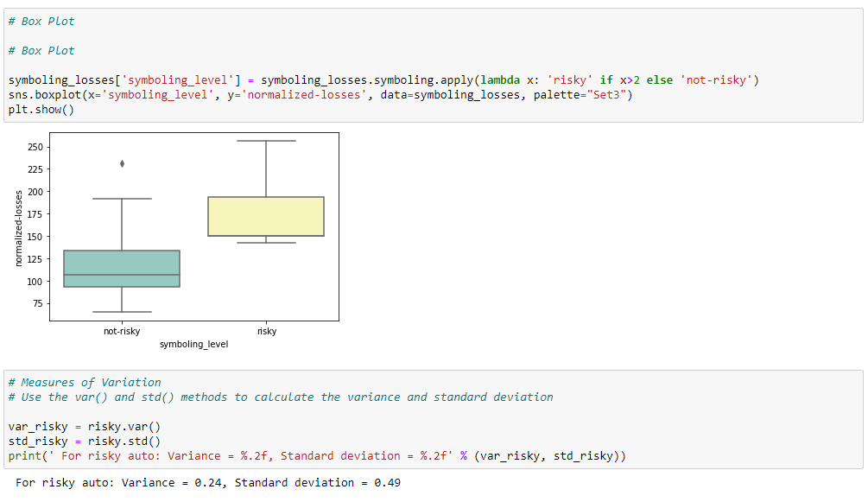Select the yellow risky box in plot
Viewport: 868px width, 502px height.
(266, 216)
